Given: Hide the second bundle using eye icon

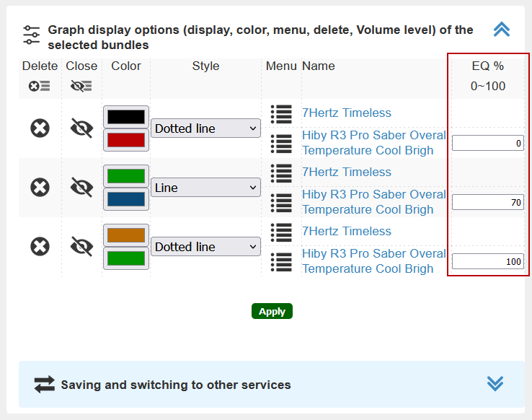Looking at the screenshot, I should point(81,187).
